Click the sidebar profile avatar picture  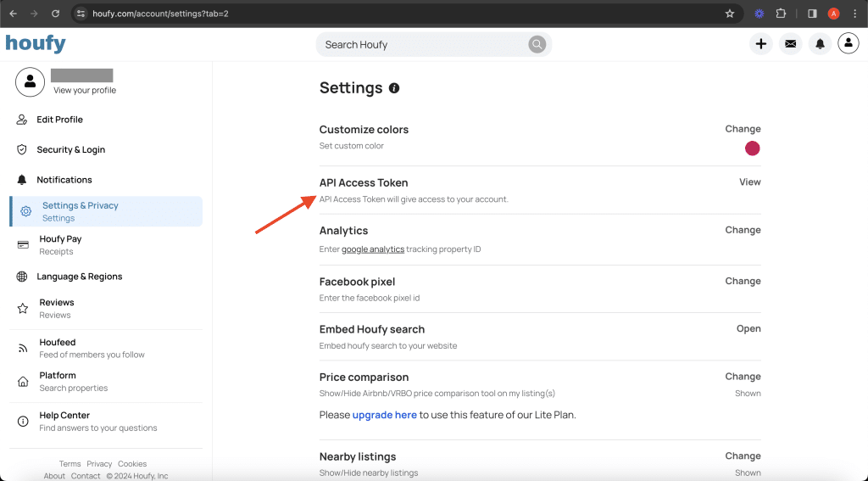point(30,82)
